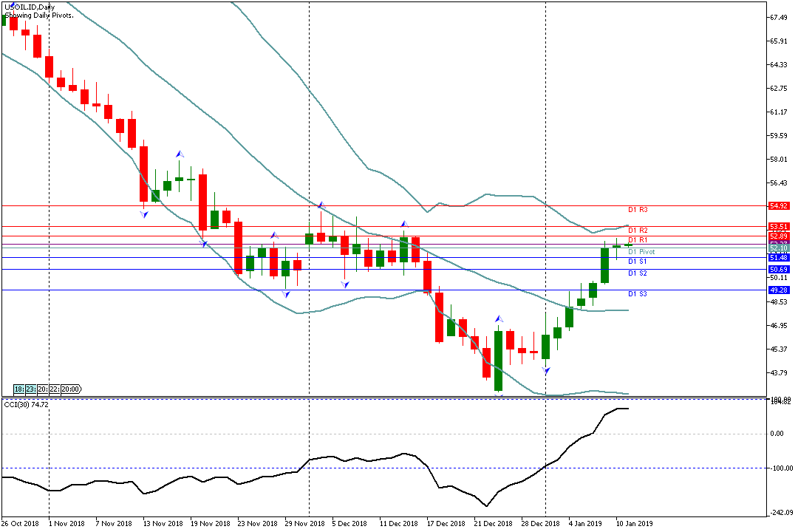
Task: Click the 13 Nov 2018 date label
Action: (x=163, y=523)
